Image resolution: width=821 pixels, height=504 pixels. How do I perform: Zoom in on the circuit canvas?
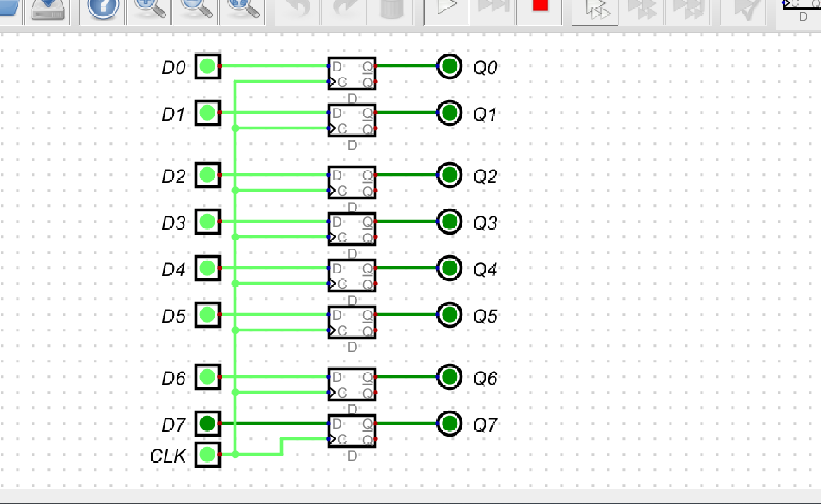coord(148,9)
